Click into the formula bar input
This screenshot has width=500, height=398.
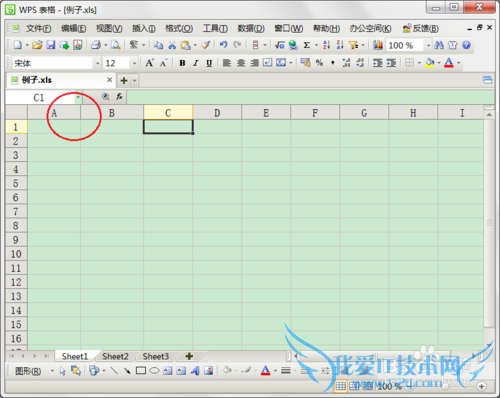pos(310,97)
